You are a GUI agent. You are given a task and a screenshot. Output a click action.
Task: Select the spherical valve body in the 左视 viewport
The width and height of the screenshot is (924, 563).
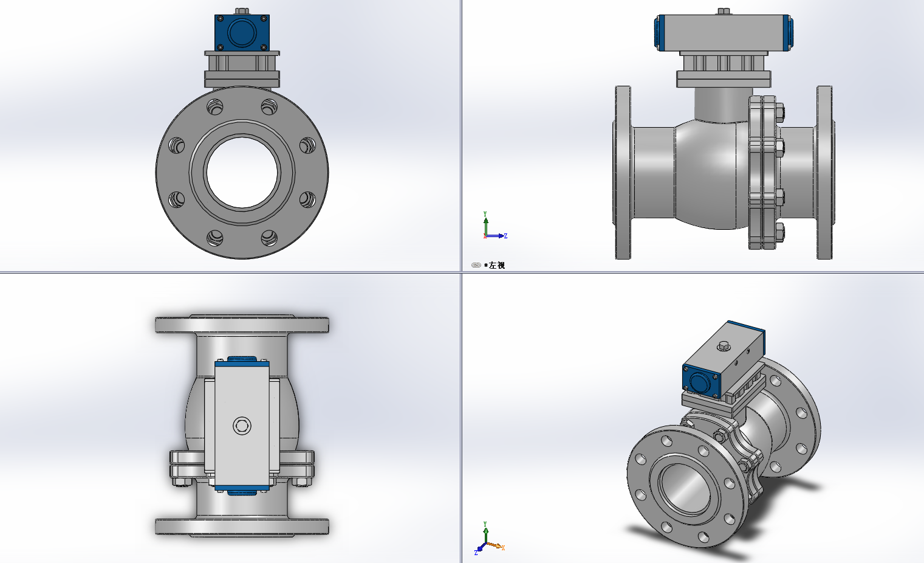[x=712, y=173]
